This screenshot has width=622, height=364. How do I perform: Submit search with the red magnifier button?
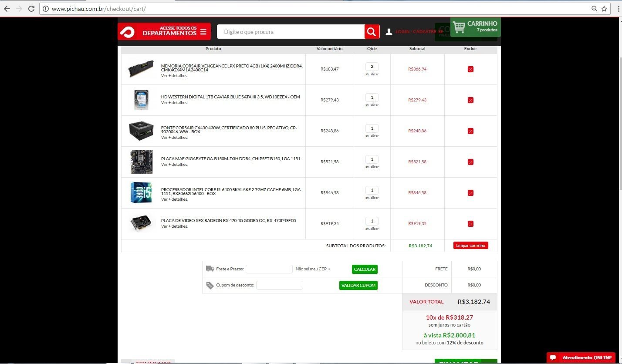[x=372, y=32]
